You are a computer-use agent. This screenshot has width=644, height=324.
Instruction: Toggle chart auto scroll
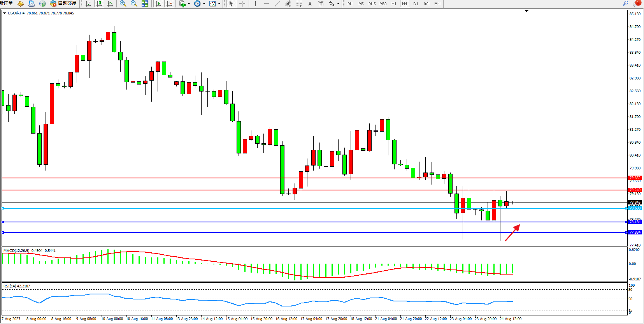pyautogui.click(x=158, y=4)
